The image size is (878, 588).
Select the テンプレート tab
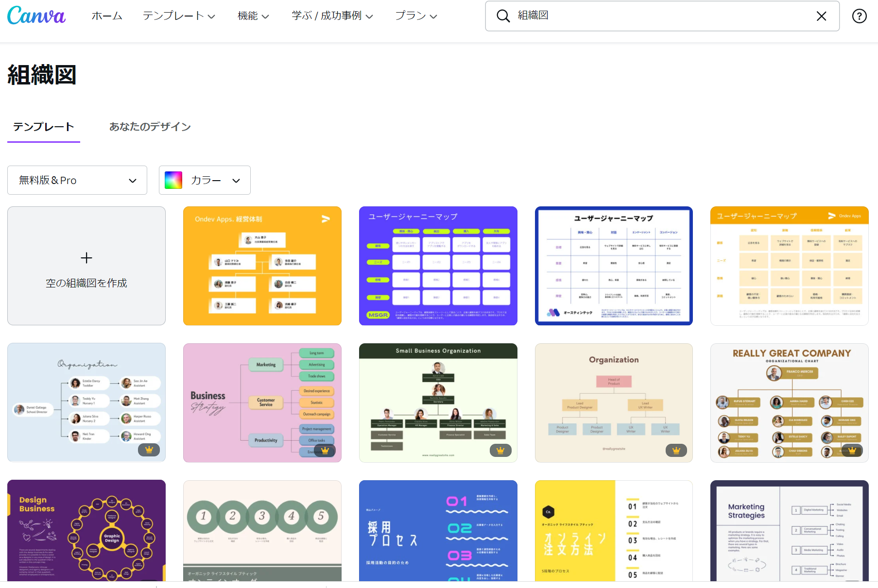tap(44, 127)
